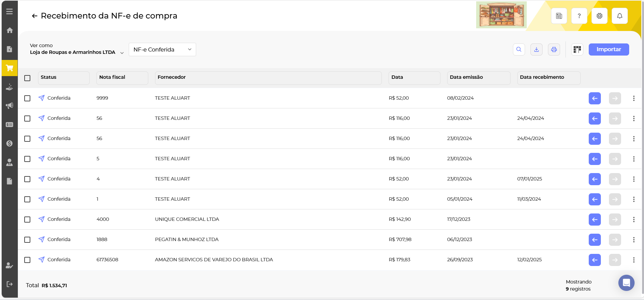Click back arrow beside Recebimento title
This screenshot has height=300, width=644.
coord(34,16)
